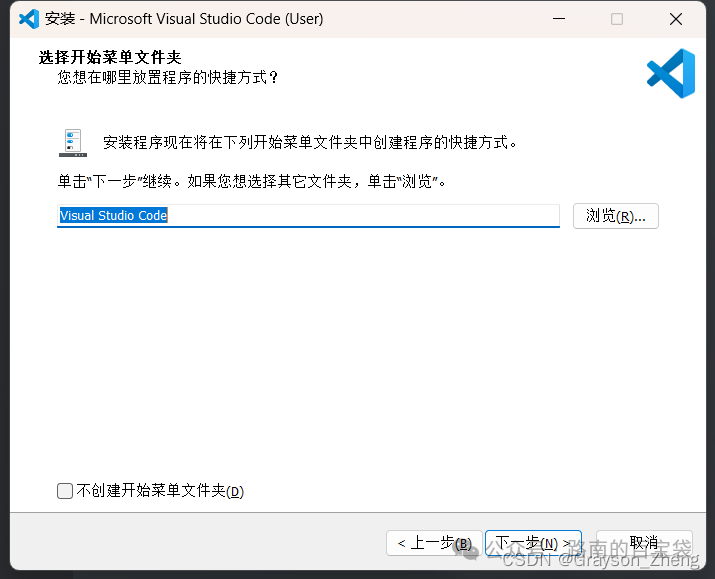
Task: Click the 安装程序现在将在下列开始菜单 description text
Action: click(x=310, y=143)
